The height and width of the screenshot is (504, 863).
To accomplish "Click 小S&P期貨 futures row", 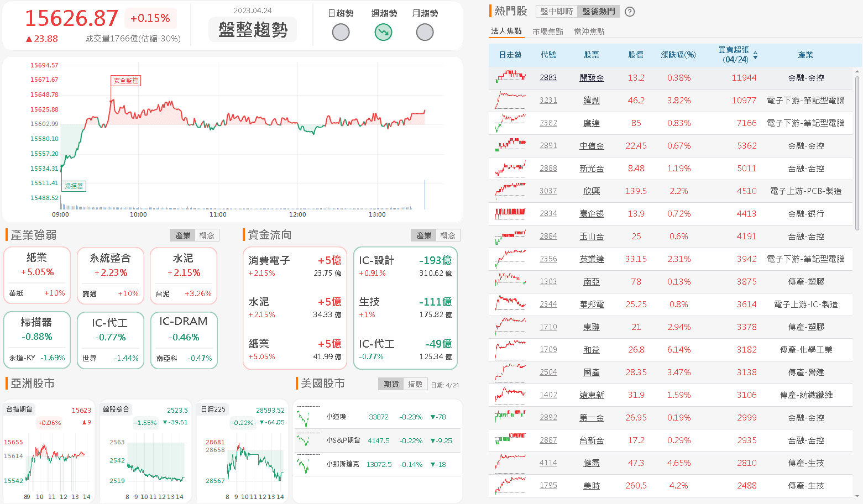I will coord(378,440).
